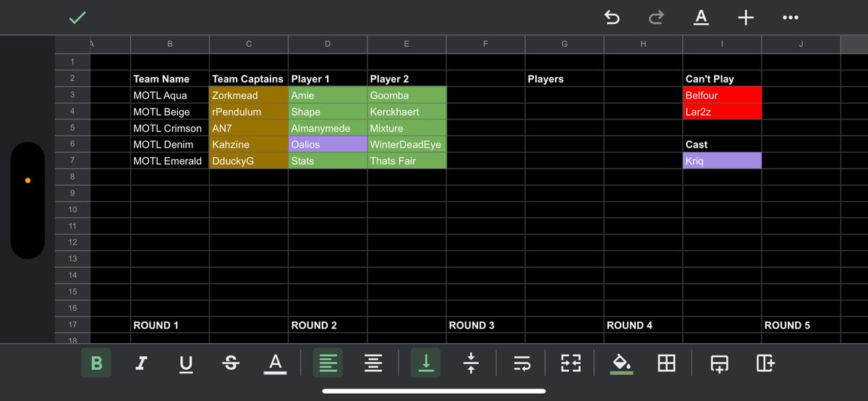The image size is (868, 401).
Task: Align cell content to bottom
Action: [425, 363]
